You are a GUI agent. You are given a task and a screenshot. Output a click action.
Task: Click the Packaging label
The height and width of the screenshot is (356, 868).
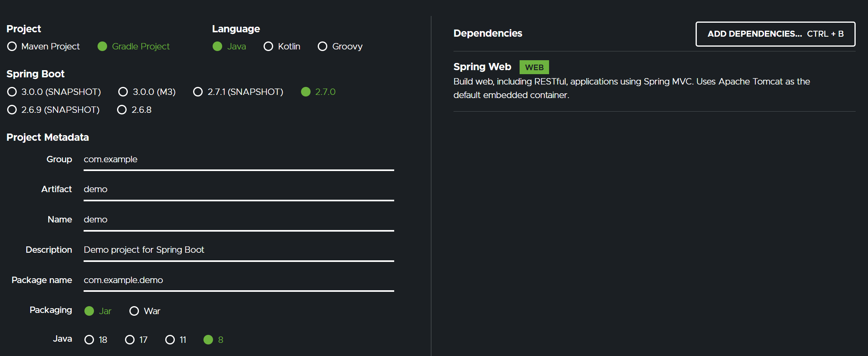pyautogui.click(x=51, y=310)
